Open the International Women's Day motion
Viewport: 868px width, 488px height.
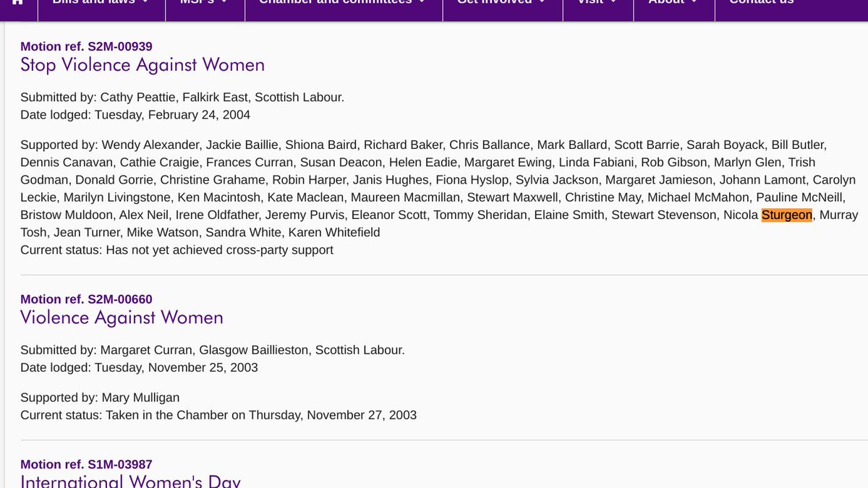(x=130, y=480)
